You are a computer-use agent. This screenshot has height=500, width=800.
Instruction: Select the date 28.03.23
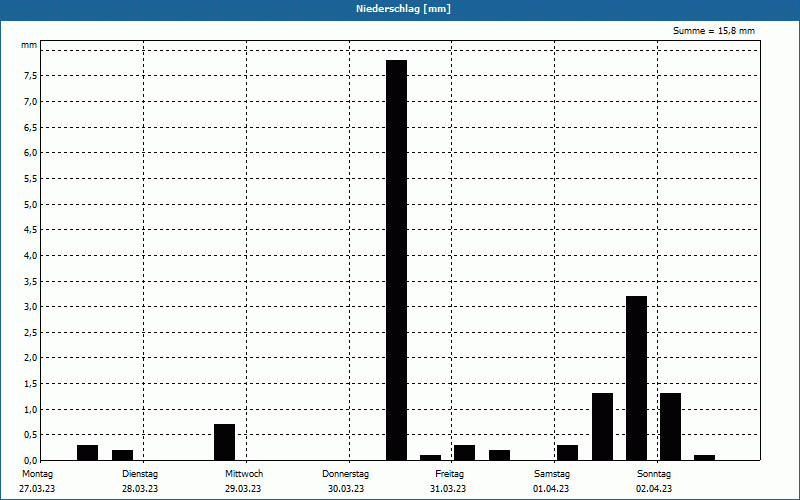(140, 489)
